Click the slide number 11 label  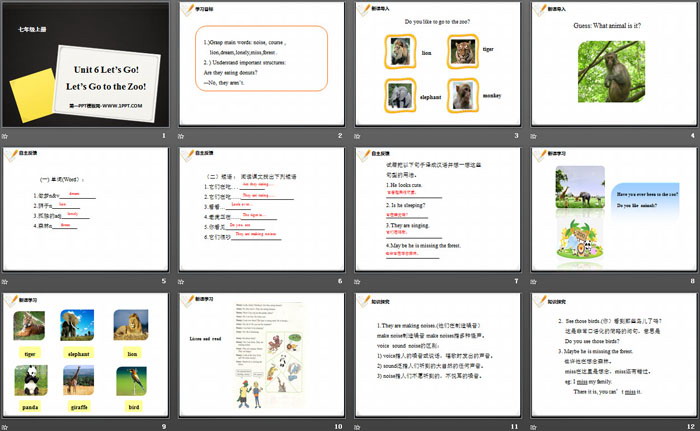[514, 427]
